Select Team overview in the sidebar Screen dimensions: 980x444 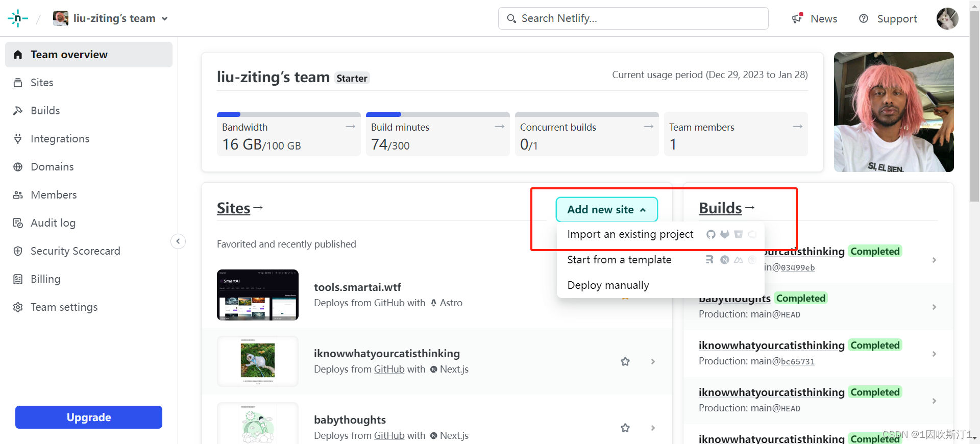tap(89, 55)
